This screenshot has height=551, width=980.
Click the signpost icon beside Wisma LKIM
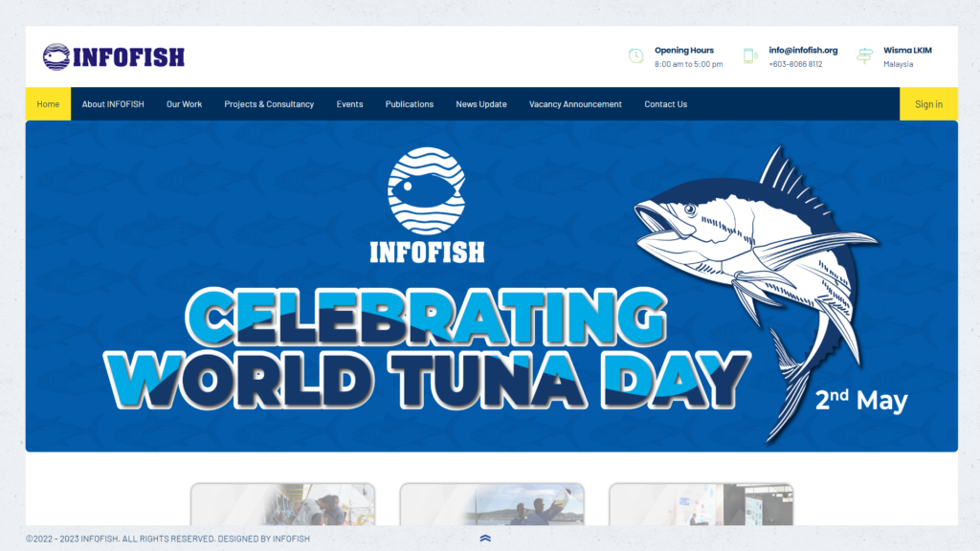coord(865,56)
